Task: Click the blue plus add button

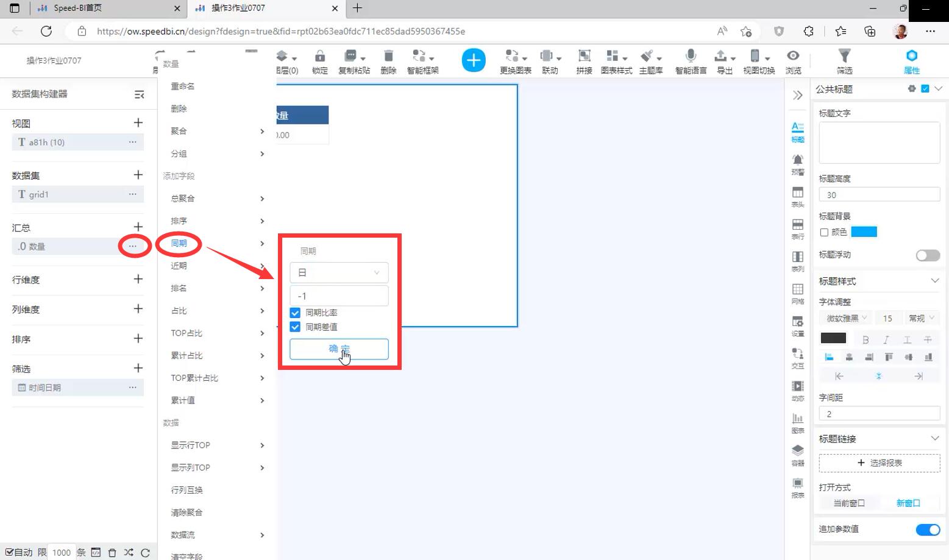Action: pos(474,60)
